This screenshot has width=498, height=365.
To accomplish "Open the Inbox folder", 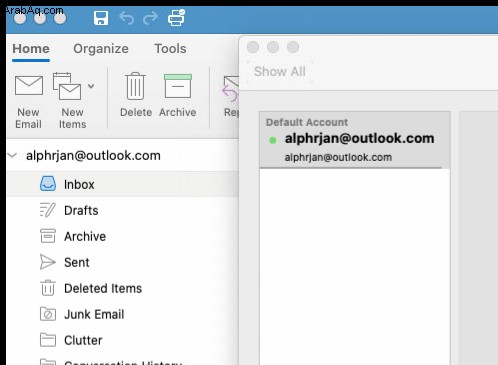I will [123, 184].
